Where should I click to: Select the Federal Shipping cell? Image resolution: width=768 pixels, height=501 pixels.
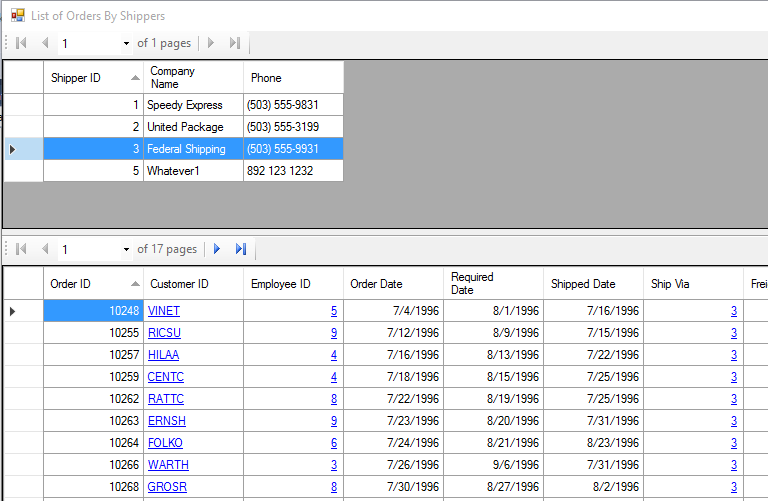193,149
